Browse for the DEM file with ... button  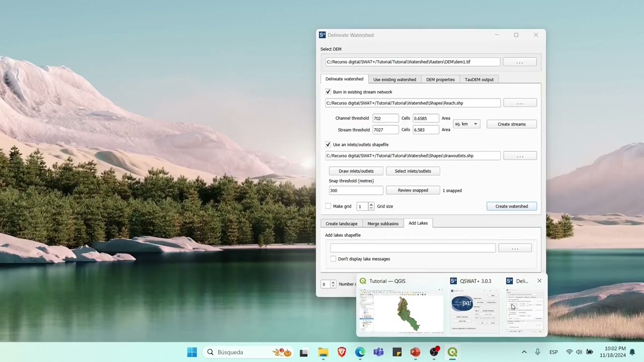[x=520, y=62]
